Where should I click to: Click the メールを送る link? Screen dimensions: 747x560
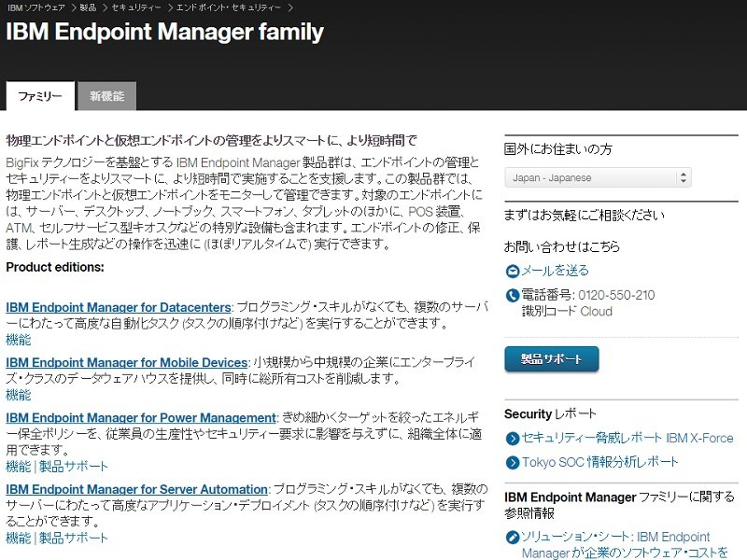click(555, 271)
